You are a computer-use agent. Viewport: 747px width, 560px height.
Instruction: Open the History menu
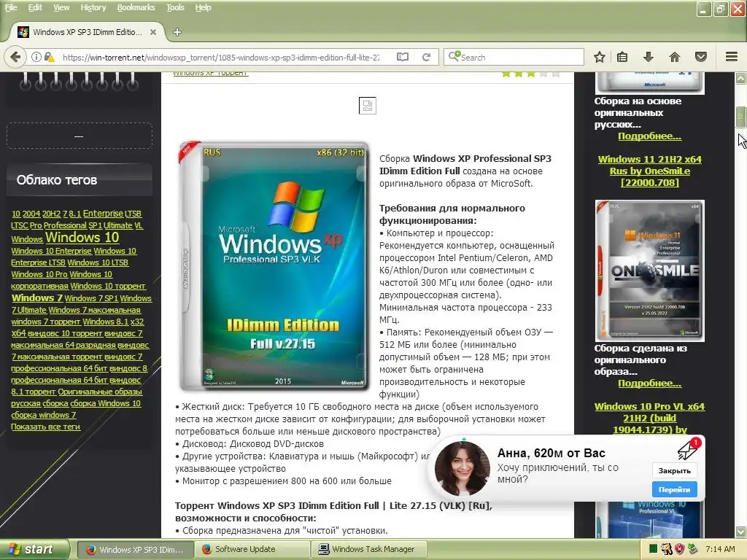[x=93, y=7]
